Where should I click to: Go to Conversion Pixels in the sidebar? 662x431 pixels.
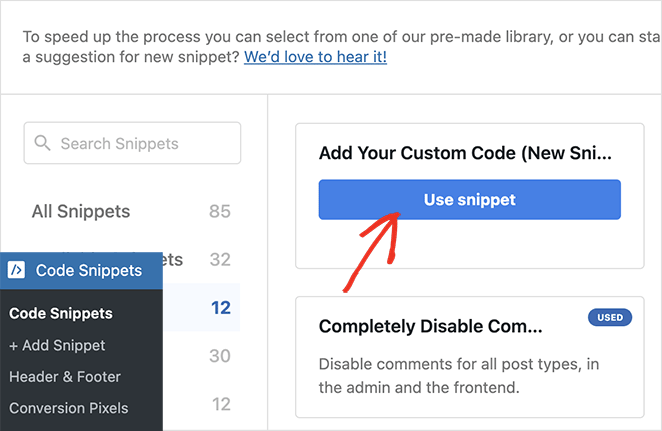pos(69,408)
